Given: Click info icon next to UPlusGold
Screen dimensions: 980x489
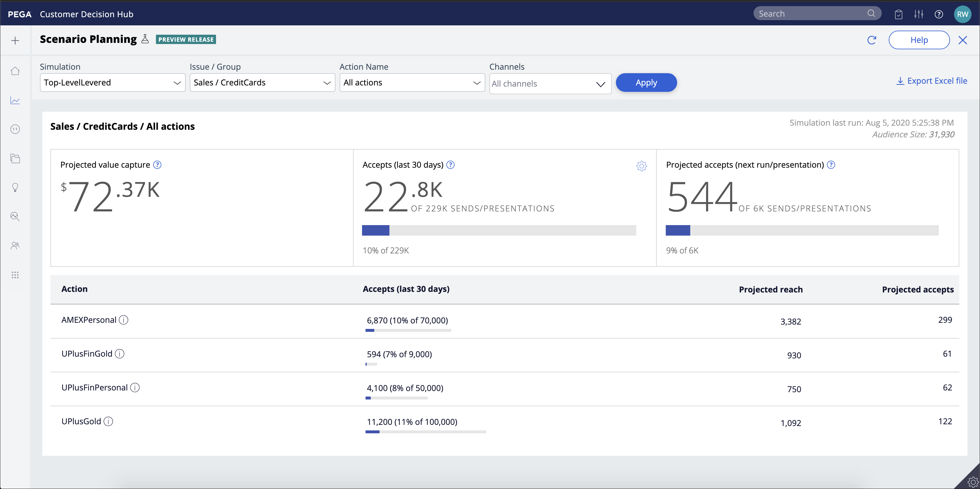Looking at the screenshot, I should (108, 421).
